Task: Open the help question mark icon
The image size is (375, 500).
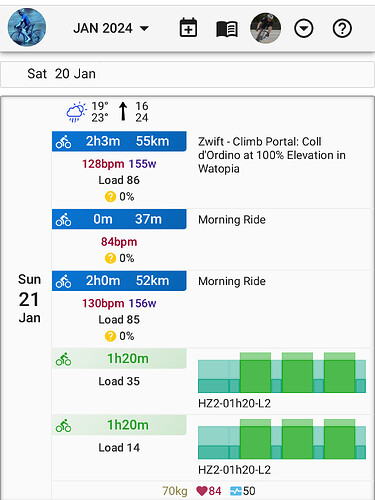Action: click(342, 28)
